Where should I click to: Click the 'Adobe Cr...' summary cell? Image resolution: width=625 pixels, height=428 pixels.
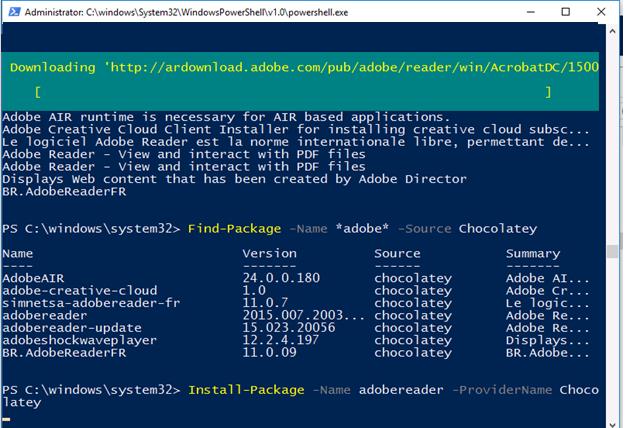(x=547, y=291)
